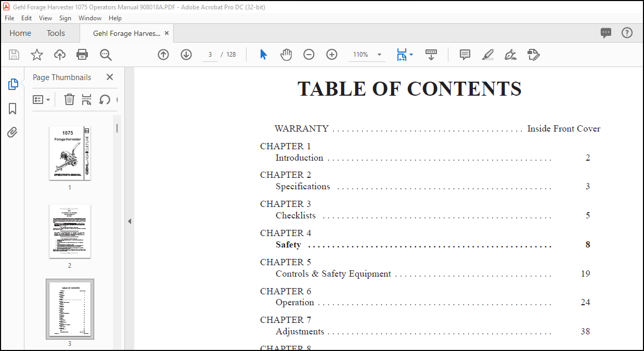Open the File menu
This screenshot has width=644, height=351.
(x=9, y=18)
